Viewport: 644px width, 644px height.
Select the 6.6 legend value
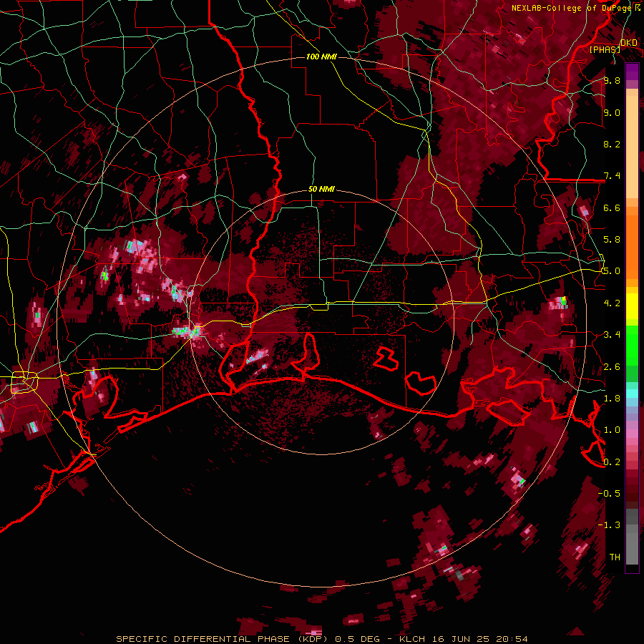tap(612, 208)
